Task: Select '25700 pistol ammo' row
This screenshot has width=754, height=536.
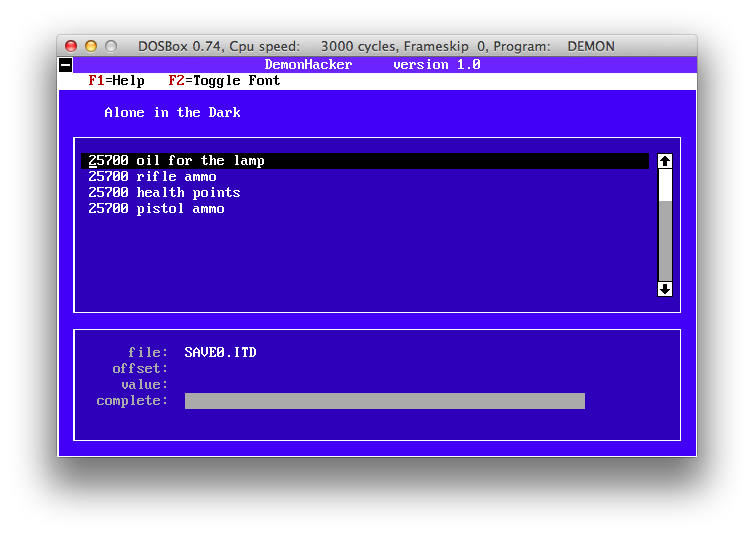Action: tap(156, 209)
